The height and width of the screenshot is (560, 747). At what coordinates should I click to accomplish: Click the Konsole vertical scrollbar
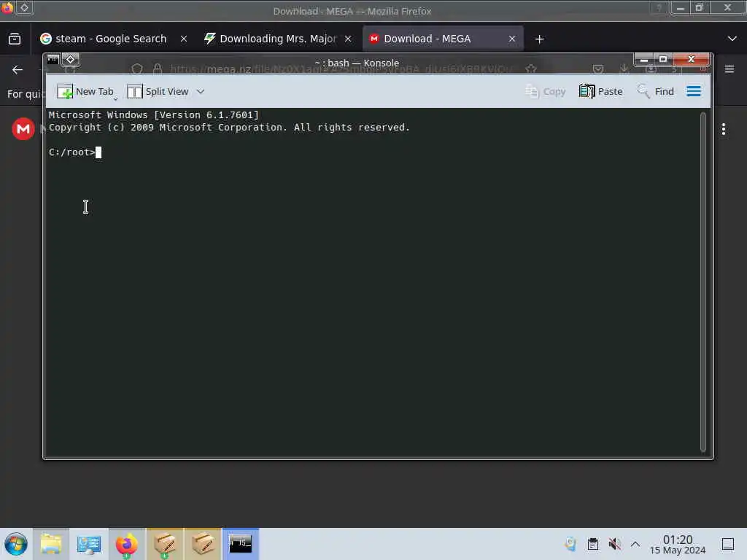(703, 282)
